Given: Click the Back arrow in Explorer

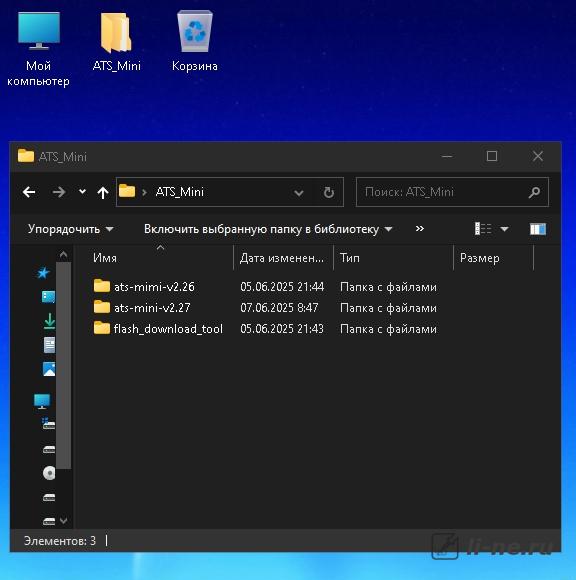Looking at the screenshot, I should tap(29, 192).
